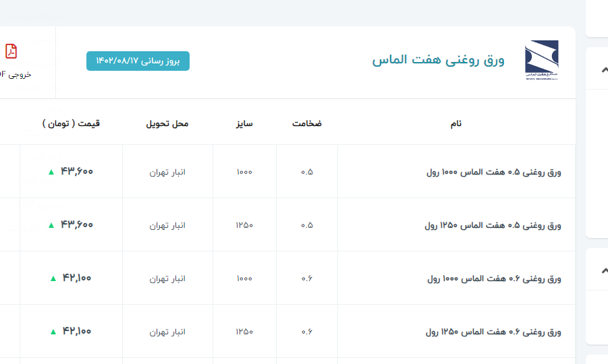Sort by the 'ضخامت' thickness column header
608x364 pixels.
307,123
